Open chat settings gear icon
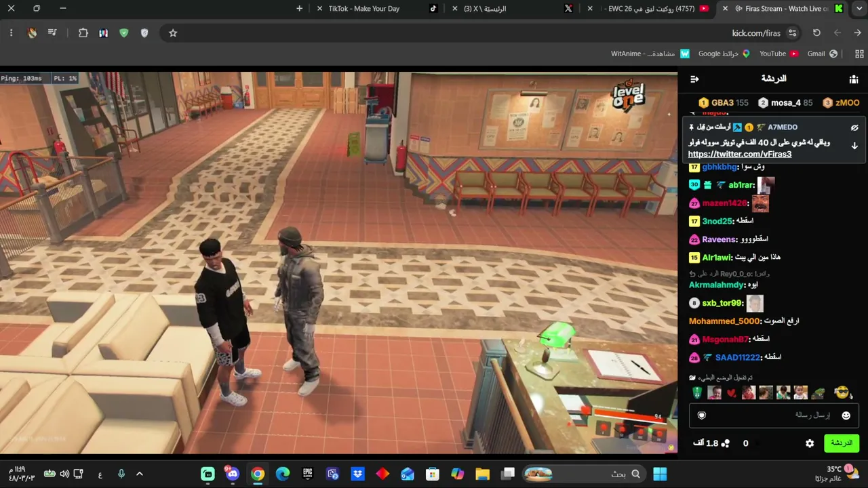The image size is (868, 488). [810, 443]
